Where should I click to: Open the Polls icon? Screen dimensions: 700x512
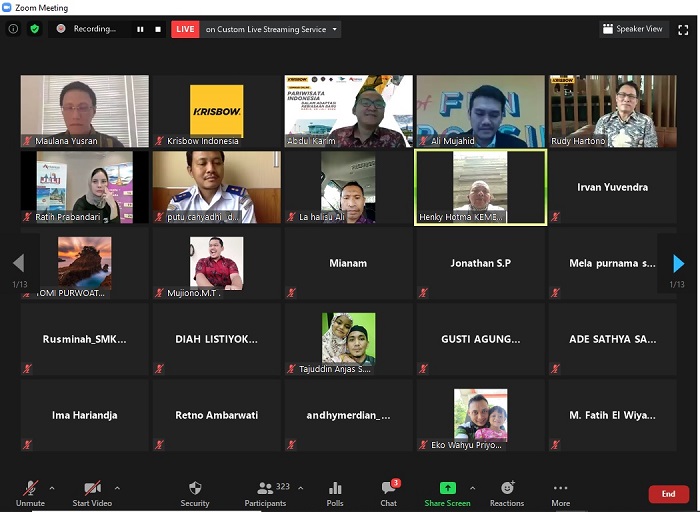335,492
